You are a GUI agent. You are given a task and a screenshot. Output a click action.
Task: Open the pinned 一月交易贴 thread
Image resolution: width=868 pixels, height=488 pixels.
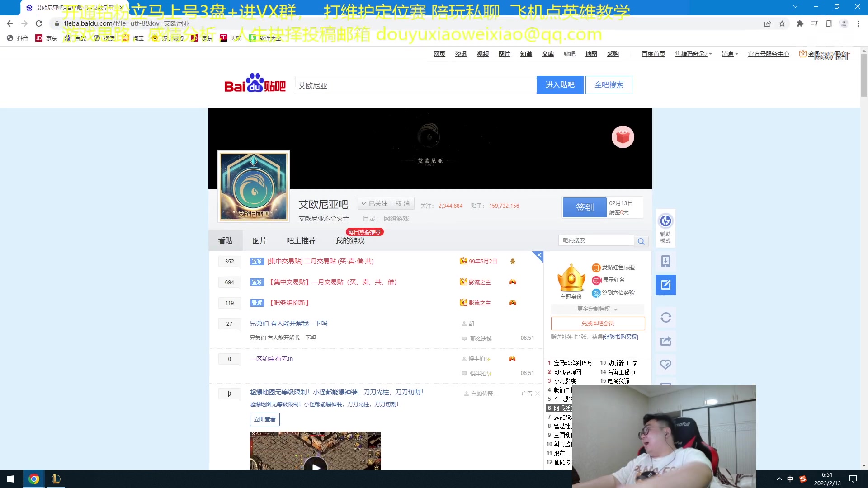tap(333, 282)
